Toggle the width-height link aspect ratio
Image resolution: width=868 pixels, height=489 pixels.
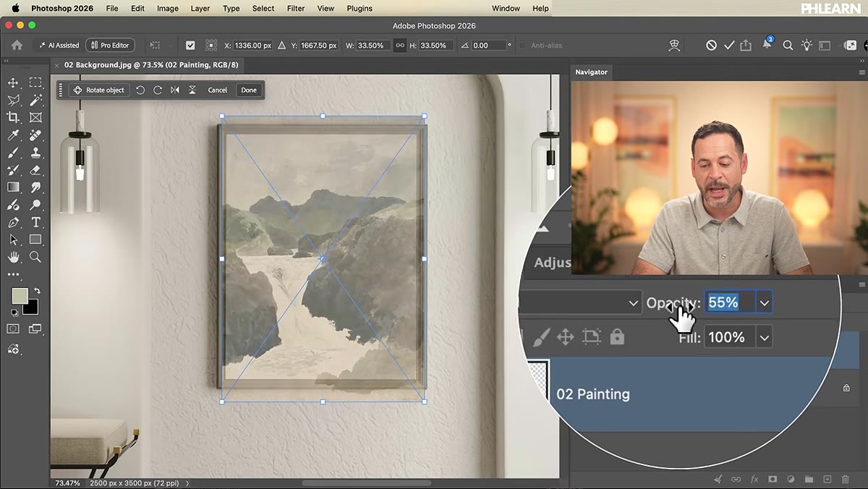pyautogui.click(x=399, y=45)
